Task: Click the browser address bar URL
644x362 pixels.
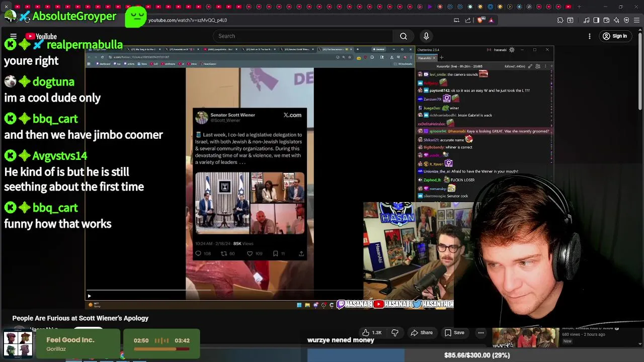Action: coord(188,20)
